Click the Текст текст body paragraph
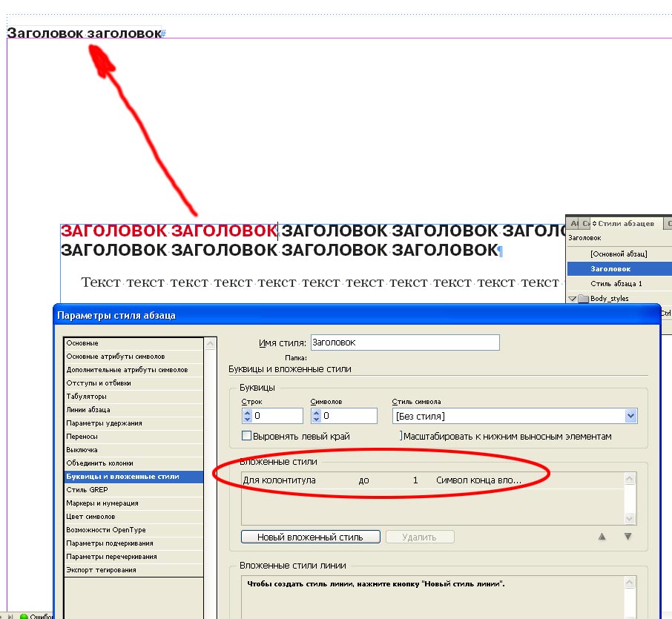Image resolution: width=672 pixels, height=619 pixels. click(320, 282)
